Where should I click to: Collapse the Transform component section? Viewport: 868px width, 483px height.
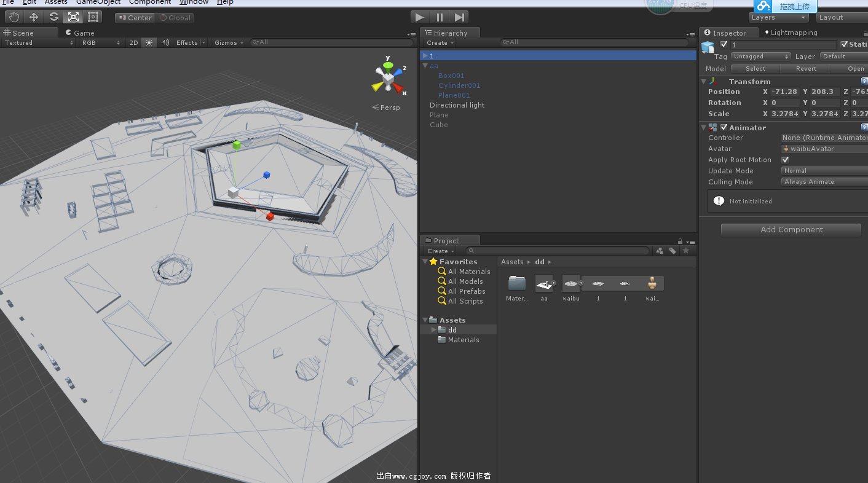[x=704, y=81]
